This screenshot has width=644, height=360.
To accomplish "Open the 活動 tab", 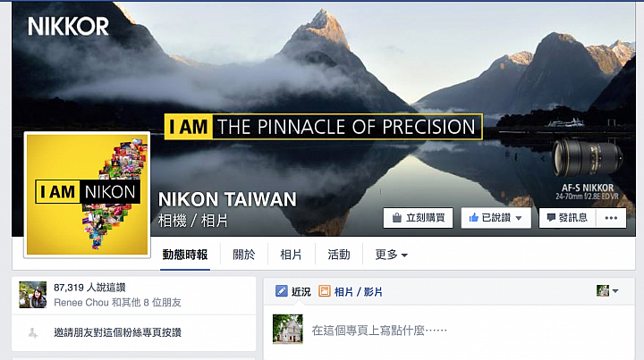I will [339, 255].
